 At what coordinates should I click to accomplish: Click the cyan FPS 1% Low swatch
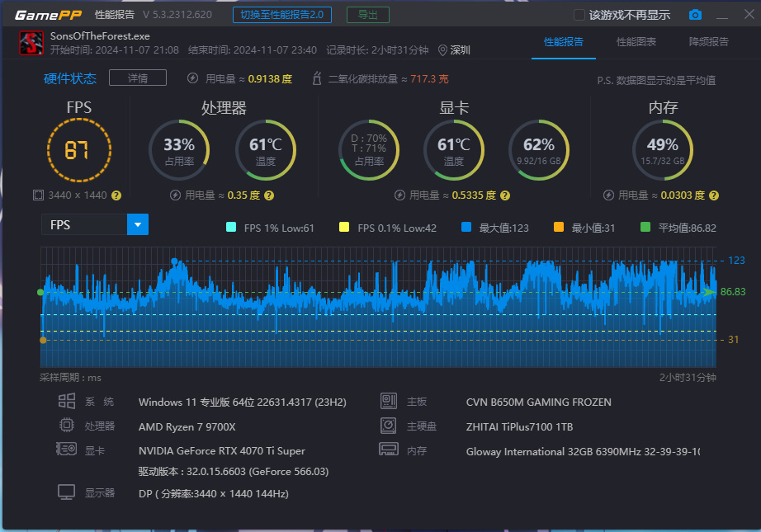point(231,227)
